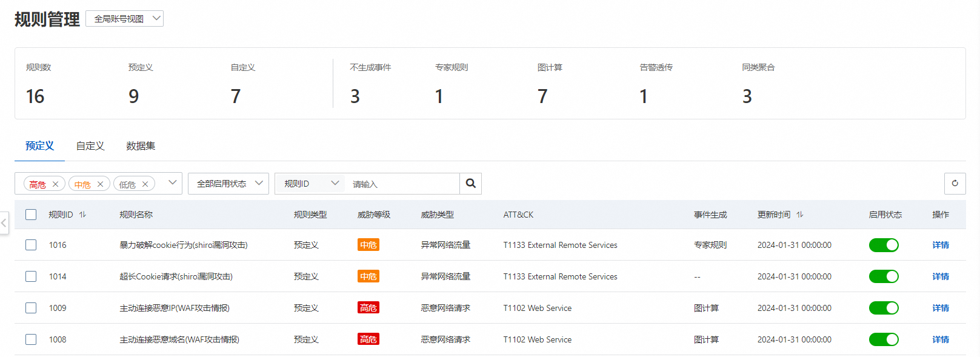Click the 自定义 count 7 statistic
980x357 pixels.
point(236,96)
